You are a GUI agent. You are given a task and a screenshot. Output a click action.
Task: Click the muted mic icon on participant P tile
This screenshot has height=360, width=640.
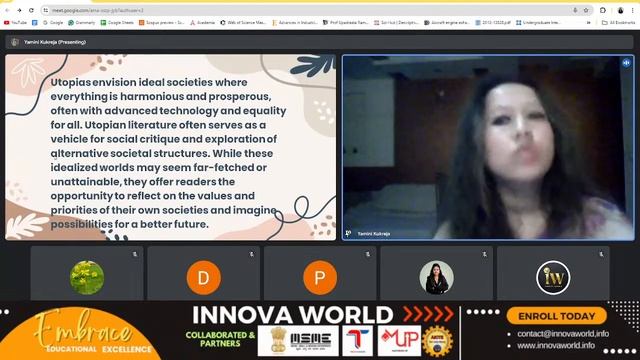(368, 254)
